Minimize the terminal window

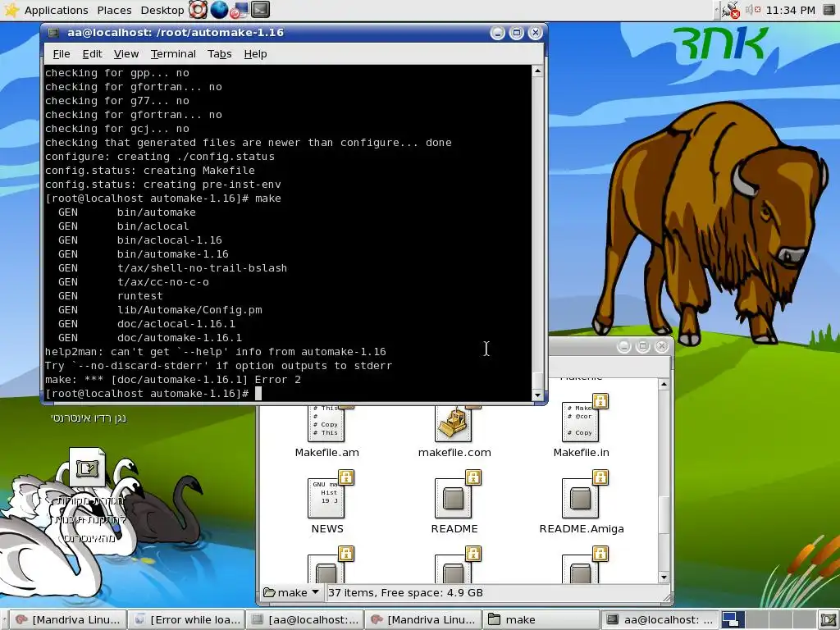(x=498, y=33)
